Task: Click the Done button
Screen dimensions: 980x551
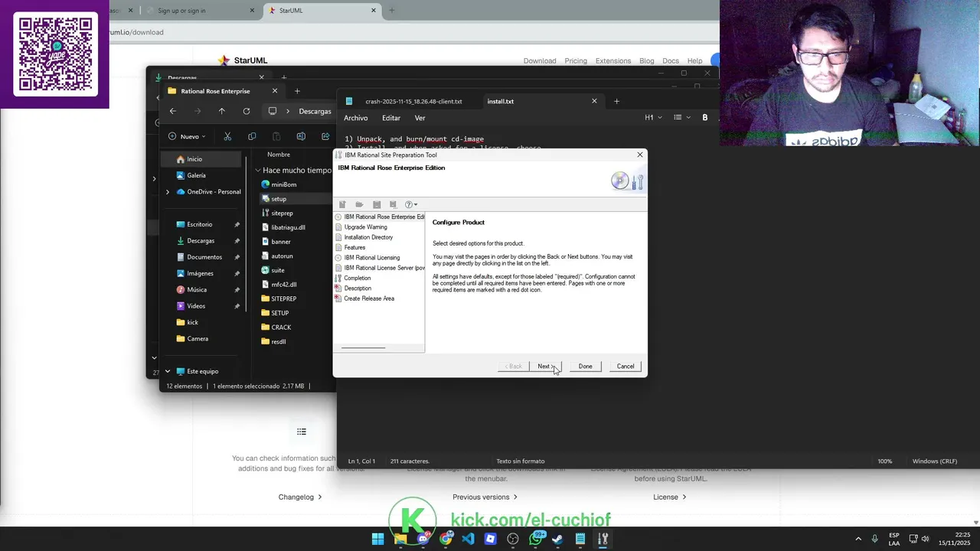Action: [585, 367]
